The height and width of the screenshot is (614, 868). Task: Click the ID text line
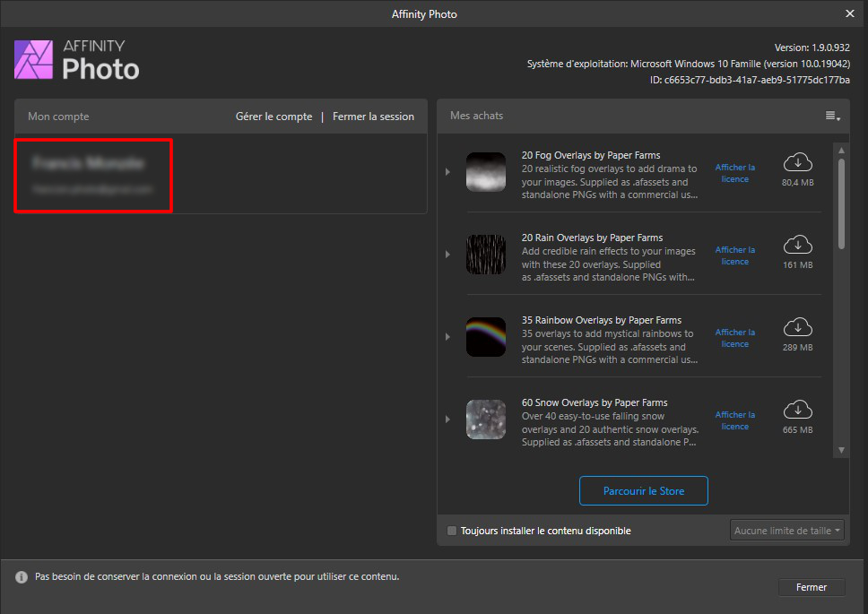tap(750, 80)
